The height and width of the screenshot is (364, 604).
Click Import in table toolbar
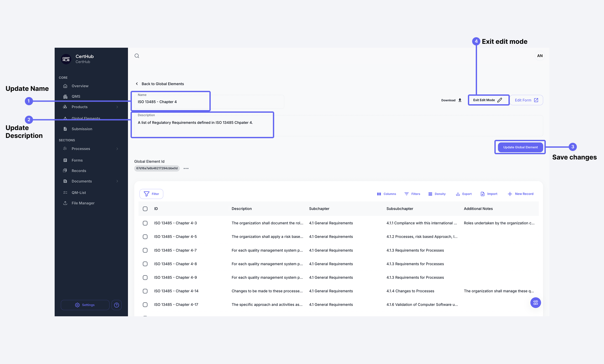(x=489, y=194)
